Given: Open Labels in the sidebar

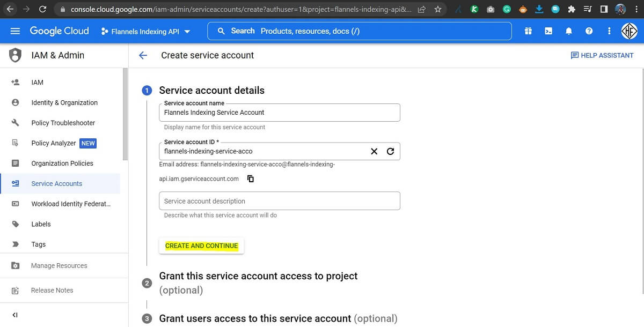Looking at the screenshot, I should [60, 224].
